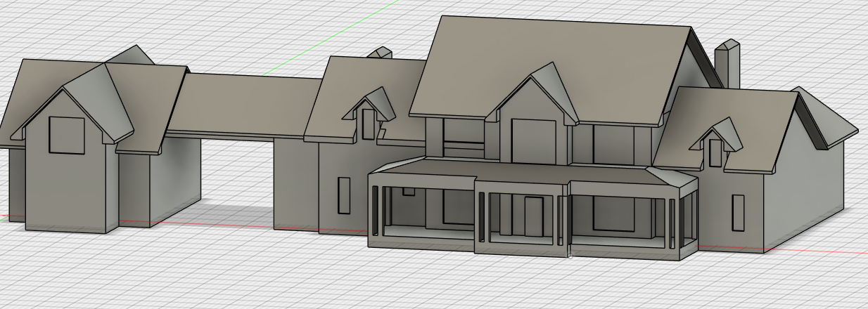The image size is (868, 309).
Task: Select the small chimney behind the left-center roof
Action: click(381, 53)
